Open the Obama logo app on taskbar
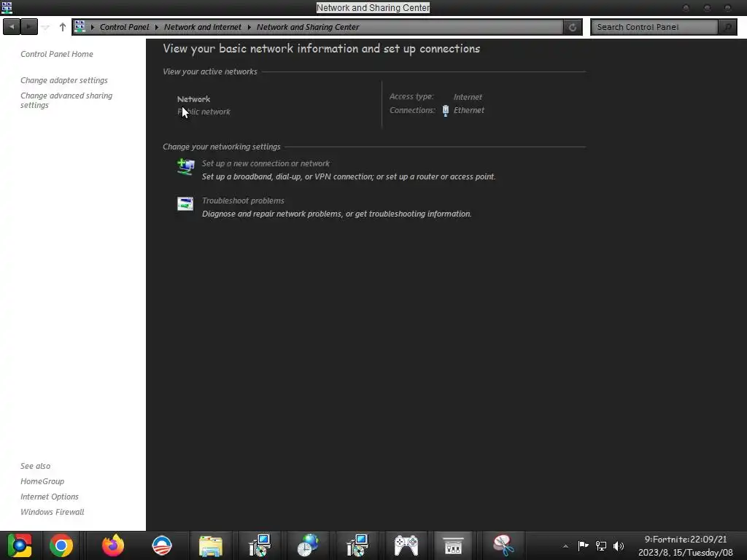Image resolution: width=747 pixels, height=560 pixels. pyautogui.click(x=162, y=545)
